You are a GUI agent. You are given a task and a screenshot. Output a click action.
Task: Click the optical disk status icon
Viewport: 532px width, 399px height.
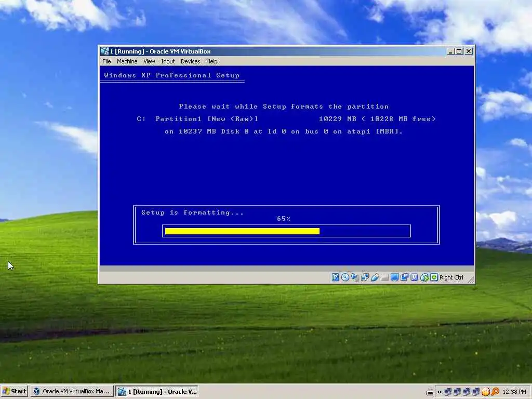coord(345,277)
